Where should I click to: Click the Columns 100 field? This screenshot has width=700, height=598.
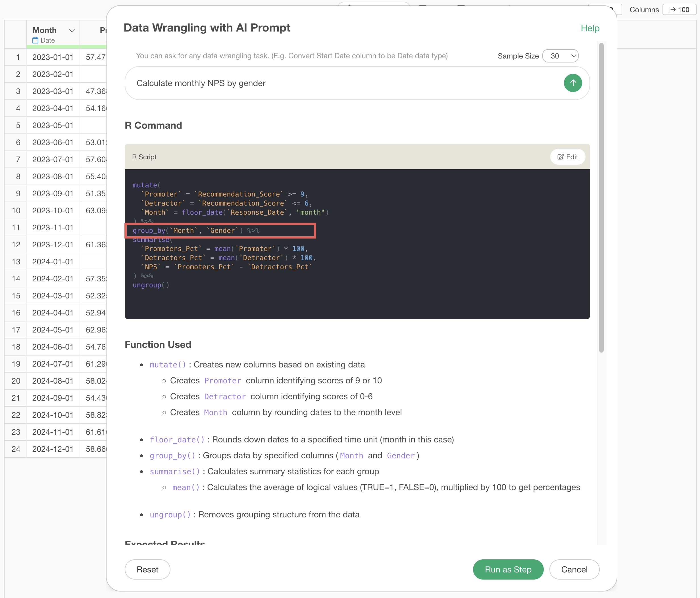pos(679,9)
